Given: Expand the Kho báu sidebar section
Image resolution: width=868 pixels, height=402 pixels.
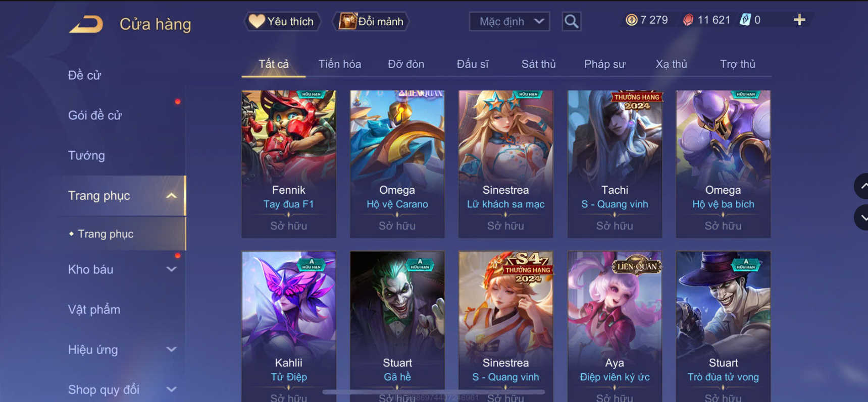Looking at the screenshot, I should click(x=171, y=269).
